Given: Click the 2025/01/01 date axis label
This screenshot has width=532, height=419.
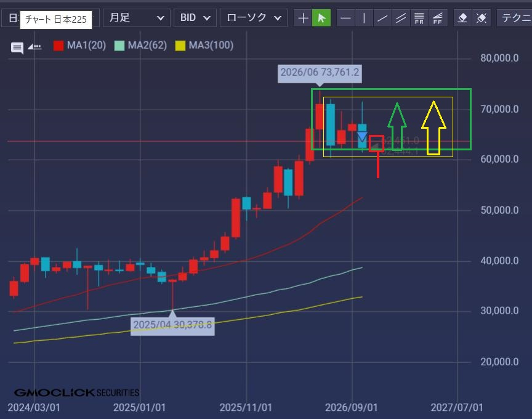Looking at the screenshot, I should (139, 407).
